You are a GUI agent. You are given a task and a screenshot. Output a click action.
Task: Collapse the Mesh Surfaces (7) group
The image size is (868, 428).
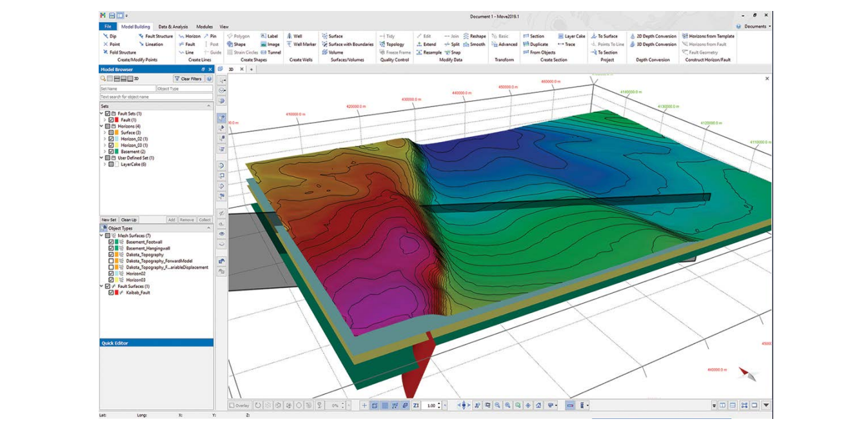101,236
